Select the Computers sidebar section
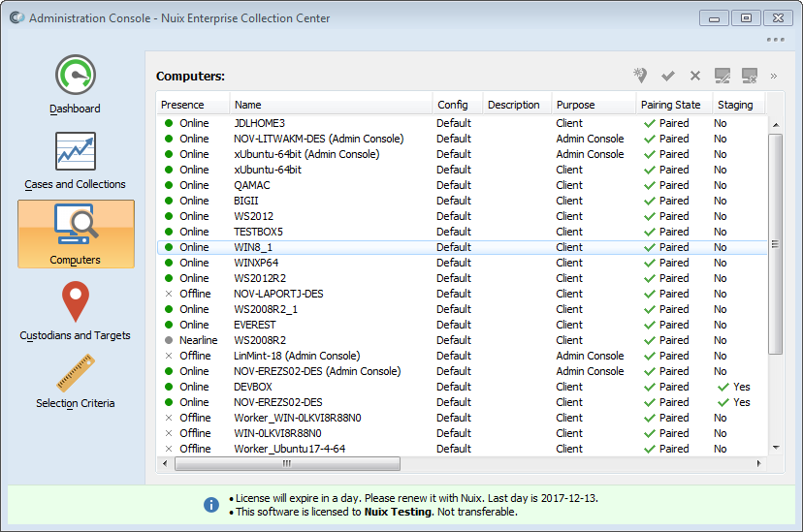 pos(76,235)
